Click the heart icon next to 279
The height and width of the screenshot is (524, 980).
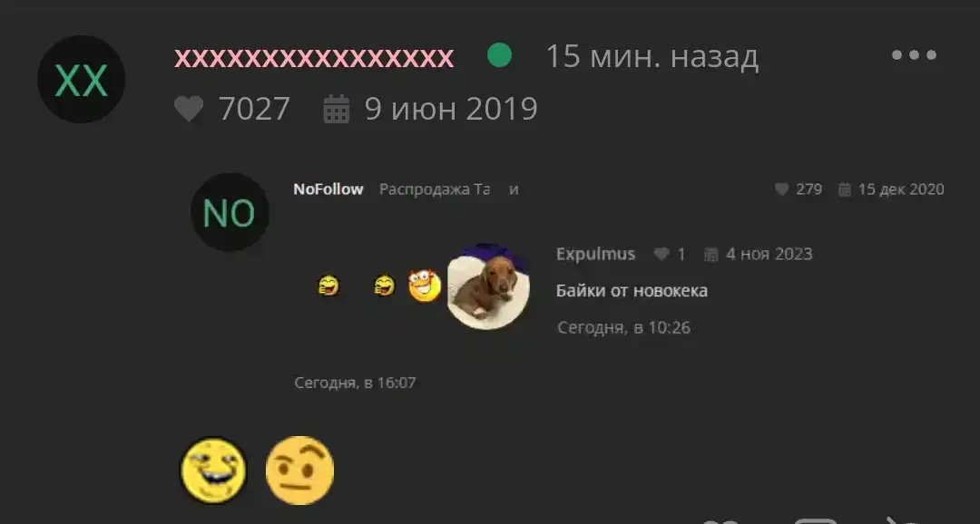781,189
